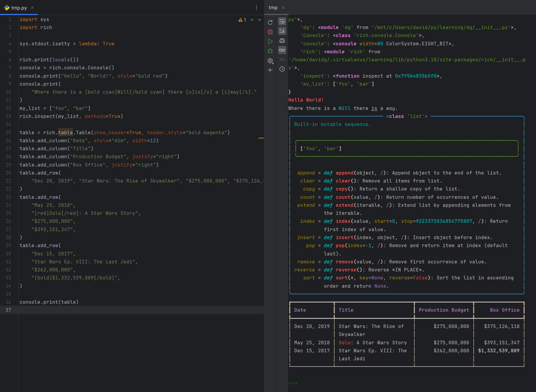Click the Python logo on the tmp.py tab
The height and width of the screenshot is (392, 536).
[6, 8]
